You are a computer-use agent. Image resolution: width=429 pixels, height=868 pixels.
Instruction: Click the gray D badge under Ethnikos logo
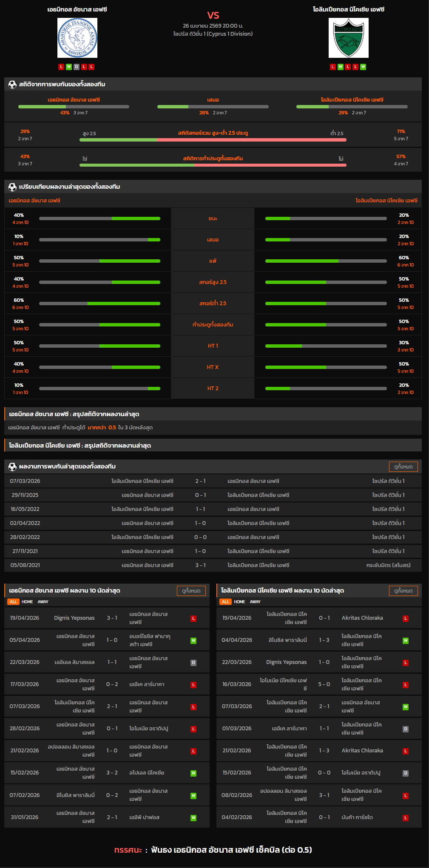(77, 67)
